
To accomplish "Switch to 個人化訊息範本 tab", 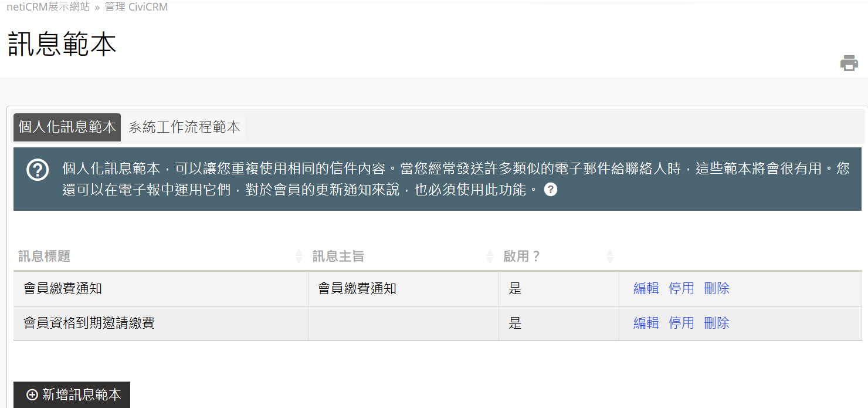I will coord(67,127).
